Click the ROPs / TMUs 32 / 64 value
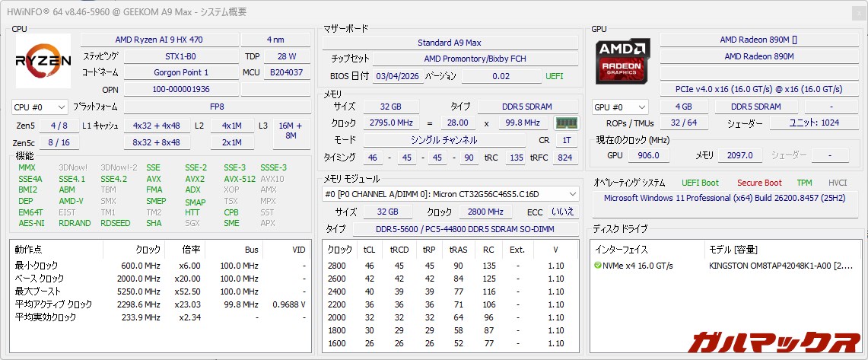The image size is (868, 360). tap(683, 123)
